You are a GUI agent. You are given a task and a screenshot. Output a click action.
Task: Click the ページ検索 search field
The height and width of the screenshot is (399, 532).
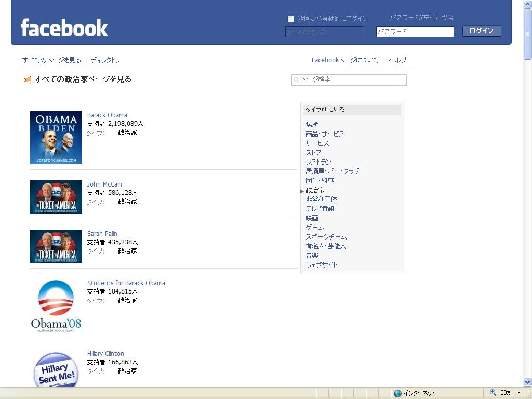(349, 79)
